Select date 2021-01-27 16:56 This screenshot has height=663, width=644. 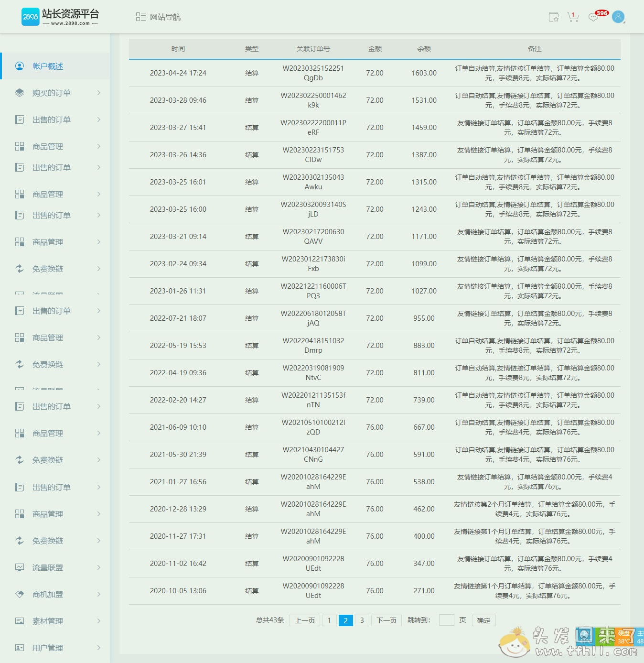(x=178, y=482)
